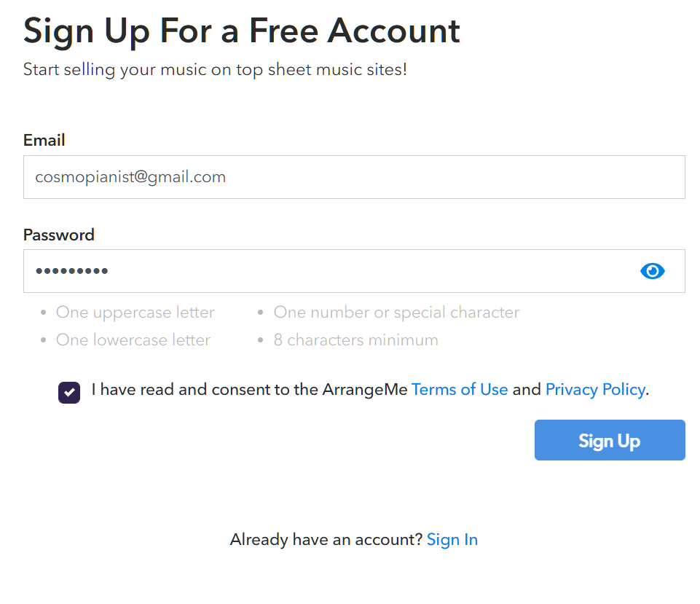Click "One number or special character" hint
700x604 pixels.
(x=396, y=313)
